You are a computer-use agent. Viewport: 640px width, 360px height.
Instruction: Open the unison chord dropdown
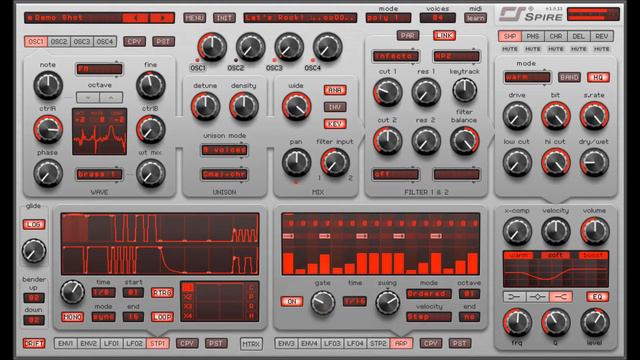point(224,174)
